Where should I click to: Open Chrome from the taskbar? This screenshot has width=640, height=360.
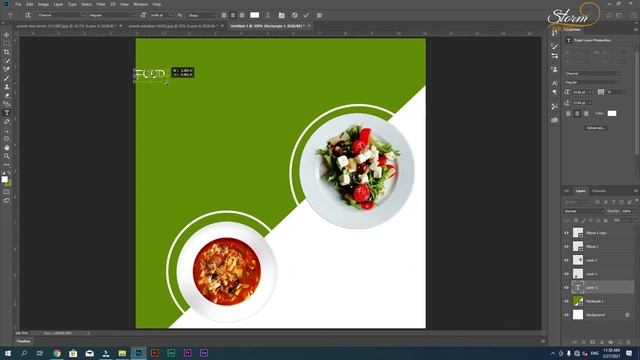57,353
